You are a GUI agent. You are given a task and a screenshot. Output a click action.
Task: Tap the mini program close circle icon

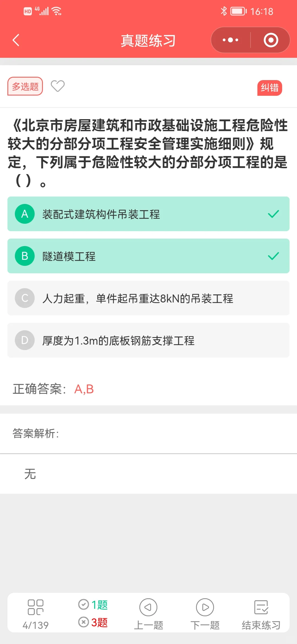(271, 40)
